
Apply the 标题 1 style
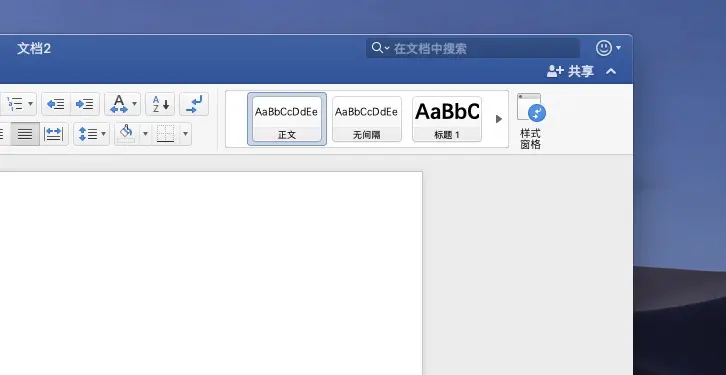click(x=447, y=119)
